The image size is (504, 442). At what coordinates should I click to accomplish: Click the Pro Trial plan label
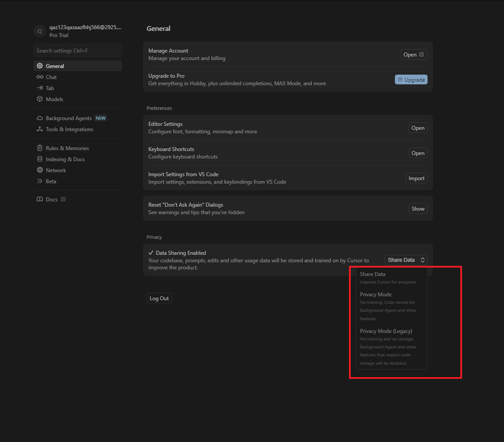pyautogui.click(x=59, y=35)
